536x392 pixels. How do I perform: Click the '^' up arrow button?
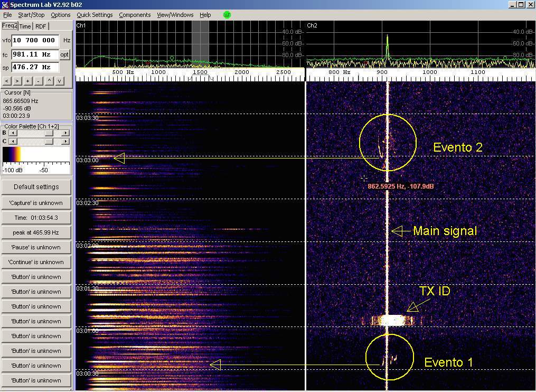(50, 81)
